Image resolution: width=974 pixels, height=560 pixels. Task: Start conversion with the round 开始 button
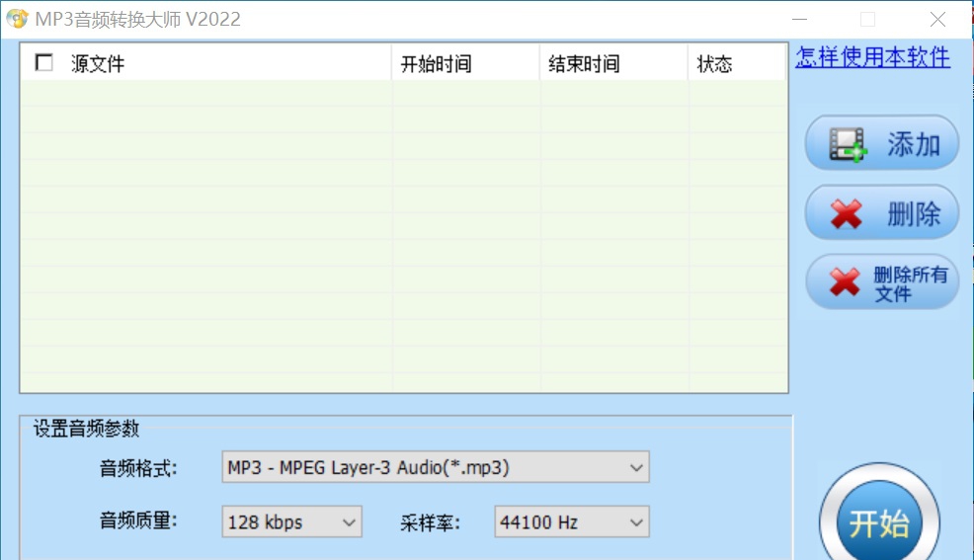point(879,522)
